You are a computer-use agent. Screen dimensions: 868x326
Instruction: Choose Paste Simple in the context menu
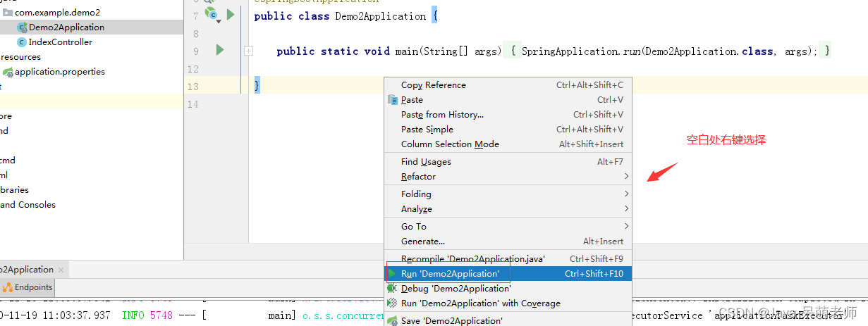tap(508, 129)
